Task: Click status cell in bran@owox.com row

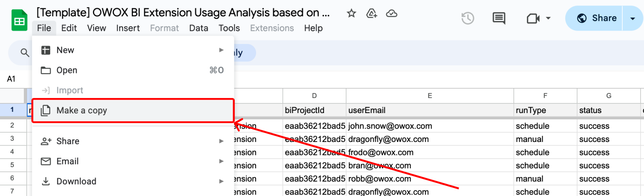Action: pyautogui.click(x=608, y=165)
